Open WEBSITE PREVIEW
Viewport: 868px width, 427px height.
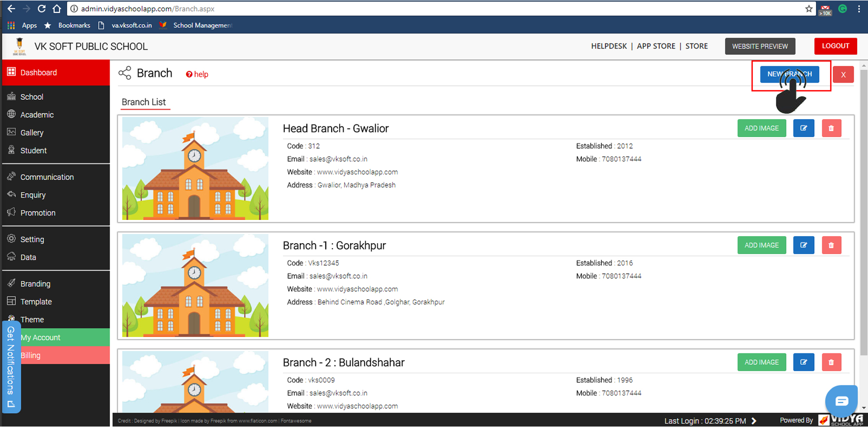[760, 46]
